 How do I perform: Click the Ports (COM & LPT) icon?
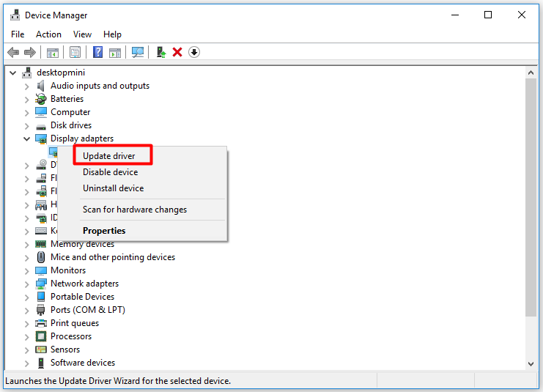pos(41,310)
